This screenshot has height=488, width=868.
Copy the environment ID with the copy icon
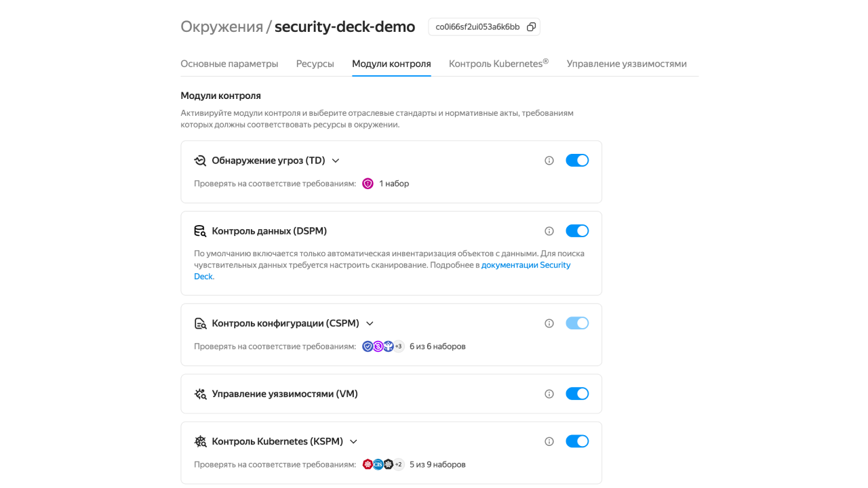(x=531, y=27)
